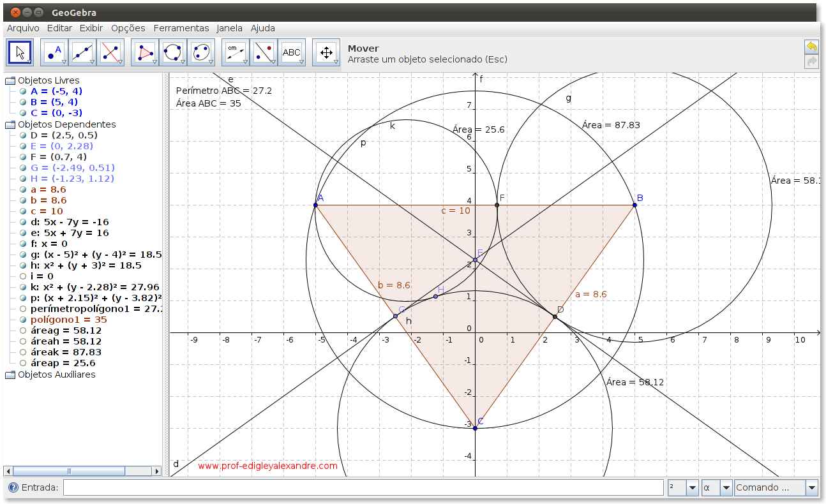This screenshot has width=826, height=504.
Task: Select the distance measurement tool
Action: pos(235,52)
